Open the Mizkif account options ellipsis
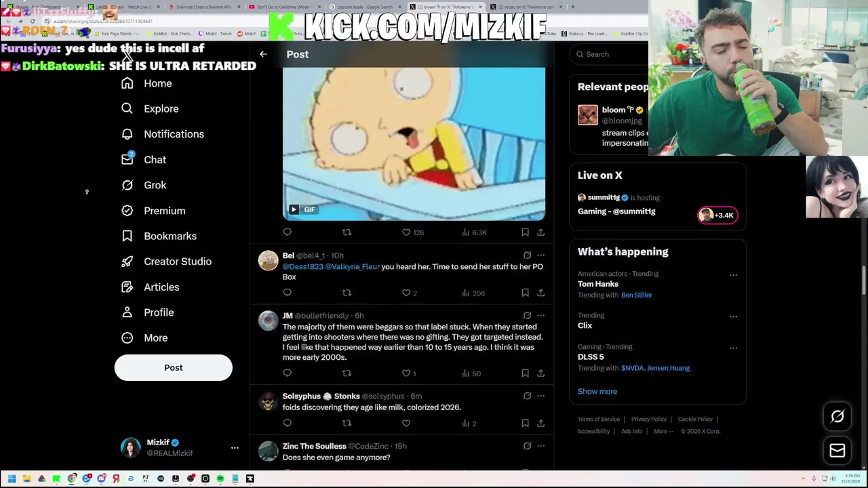Image resolution: width=868 pixels, height=488 pixels. click(x=235, y=447)
